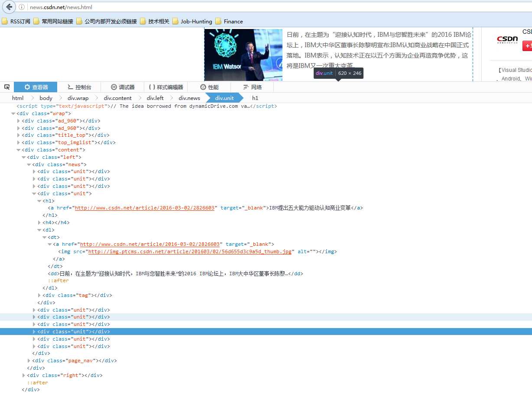The height and width of the screenshot is (393, 532).
Task: Expand the div class="right" node
Action: (24, 375)
